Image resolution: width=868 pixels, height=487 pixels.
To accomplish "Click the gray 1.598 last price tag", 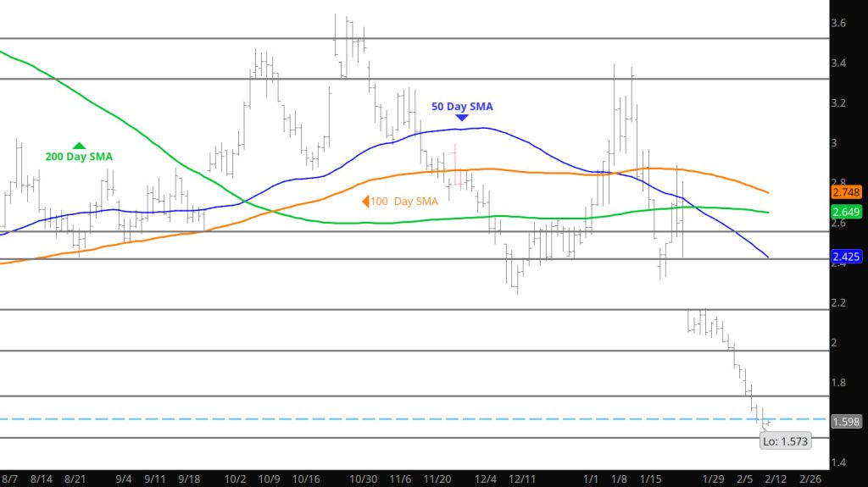I will [x=847, y=422].
